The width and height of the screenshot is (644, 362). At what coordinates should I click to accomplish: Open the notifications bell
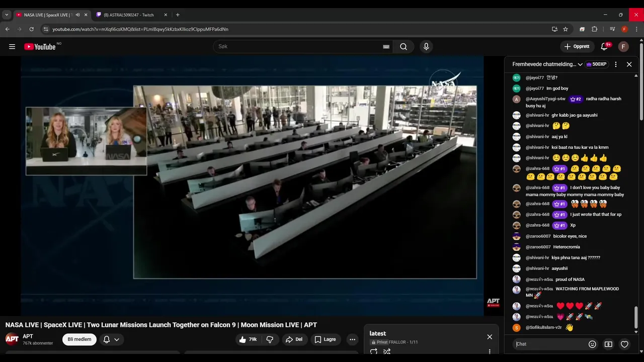[604, 47]
